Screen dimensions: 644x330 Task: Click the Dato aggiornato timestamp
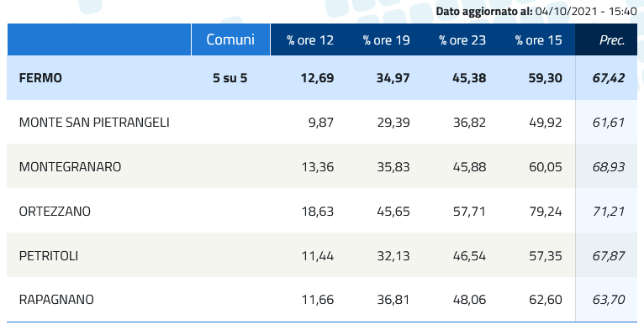click(536, 11)
